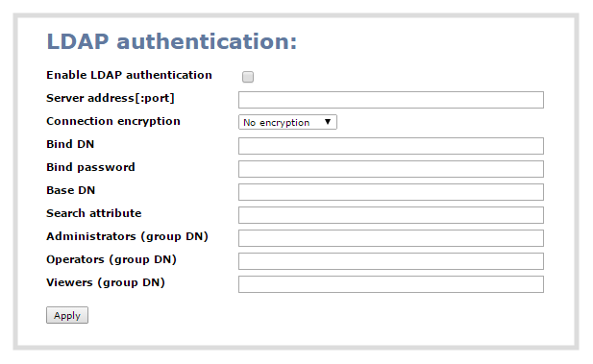Open the Connection encryption dropdown

click(287, 122)
